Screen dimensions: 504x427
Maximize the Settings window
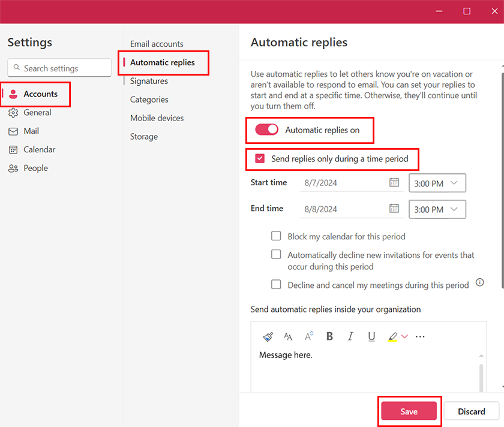[467, 11]
